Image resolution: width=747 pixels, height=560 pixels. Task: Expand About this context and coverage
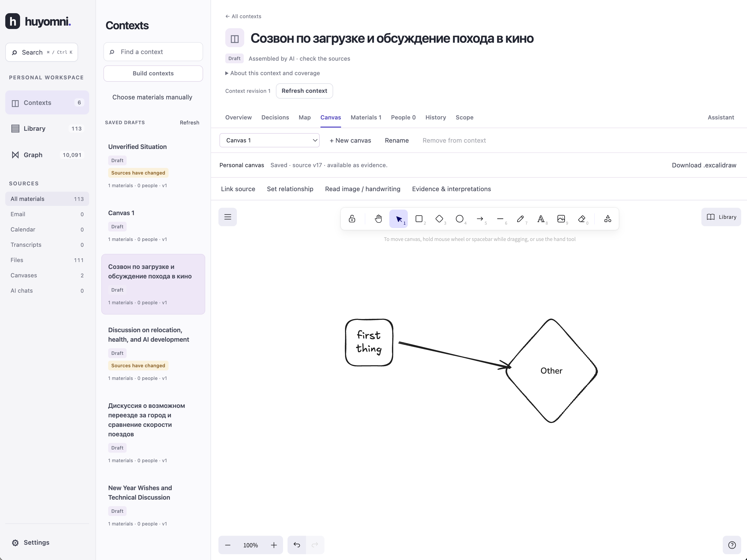tap(272, 73)
